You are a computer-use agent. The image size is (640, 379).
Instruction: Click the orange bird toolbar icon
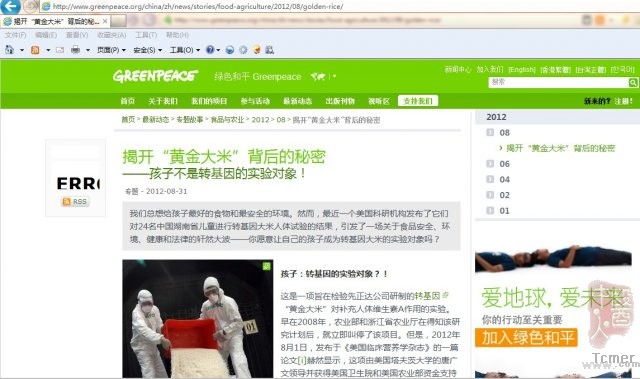click(x=256, y=50)
